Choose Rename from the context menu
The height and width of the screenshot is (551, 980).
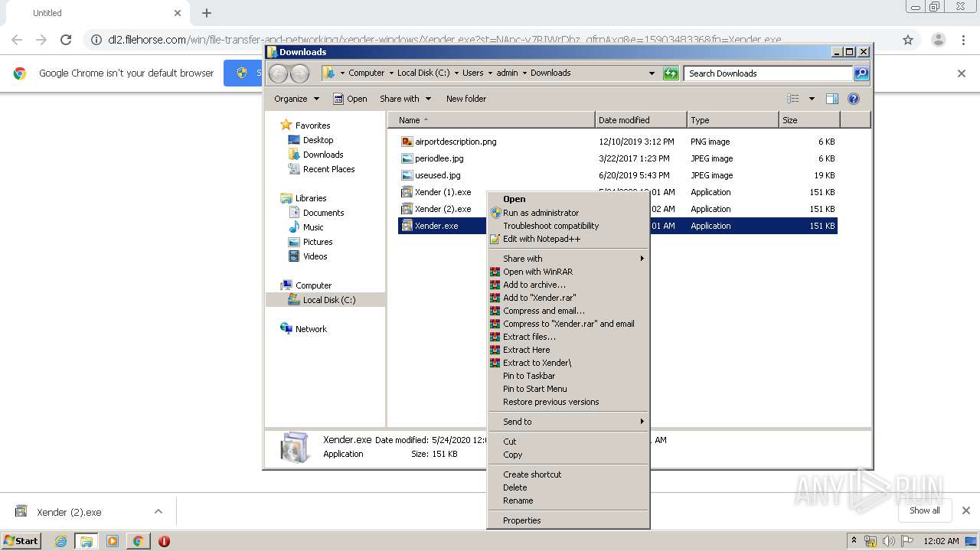pos(568,500)
